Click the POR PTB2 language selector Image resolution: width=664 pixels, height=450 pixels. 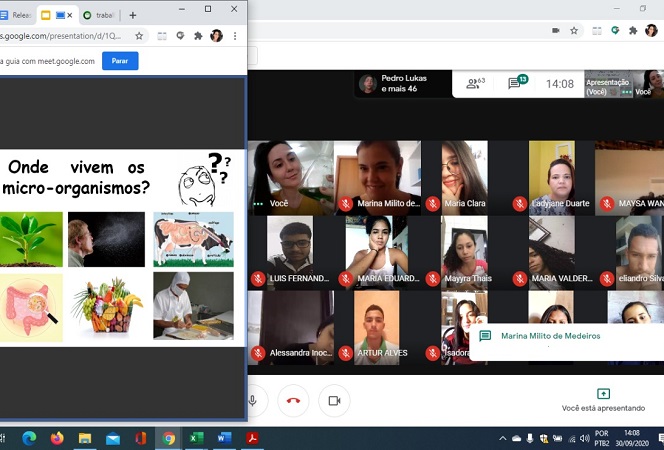(603, 438)
